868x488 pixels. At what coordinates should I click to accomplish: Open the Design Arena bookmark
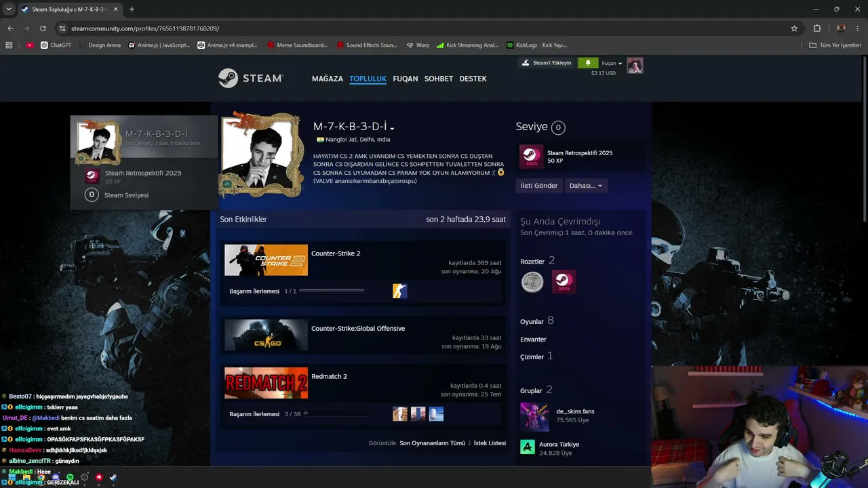pyautogui.click(x=99, y=45)
